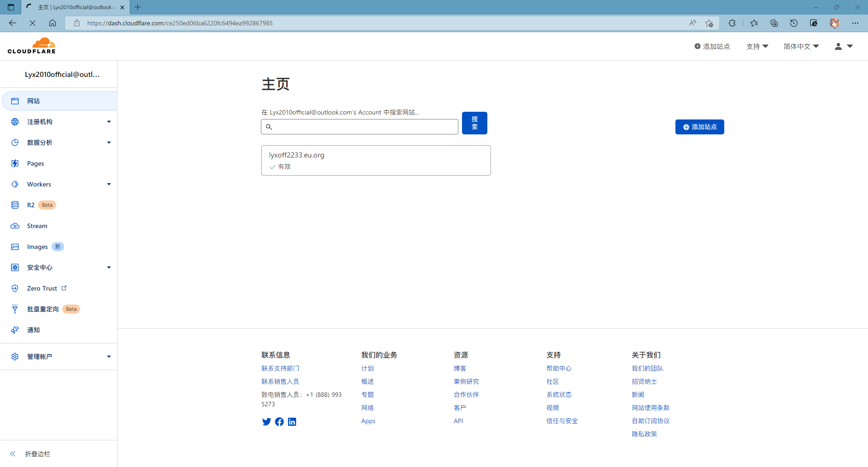Screen dimensions: 868x467
Task: Collapse the sidebar with double-chevron
Action: click(13, 454)
